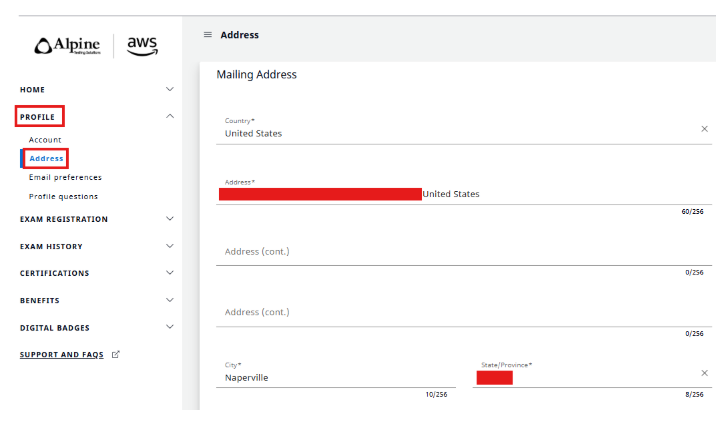Click the Mailing Address heading
This screenshot has width=716, height=423.
pos(257,74)
